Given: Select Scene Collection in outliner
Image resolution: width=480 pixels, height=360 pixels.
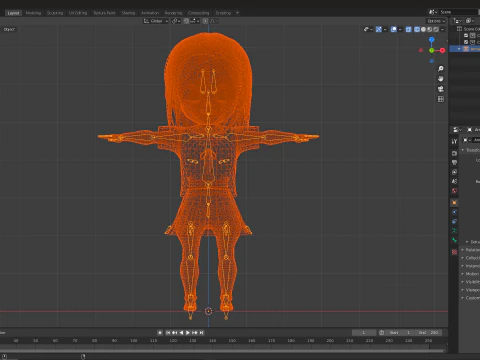Looking at the screenshot, I should pyautogui.click(x=471, y=29).
